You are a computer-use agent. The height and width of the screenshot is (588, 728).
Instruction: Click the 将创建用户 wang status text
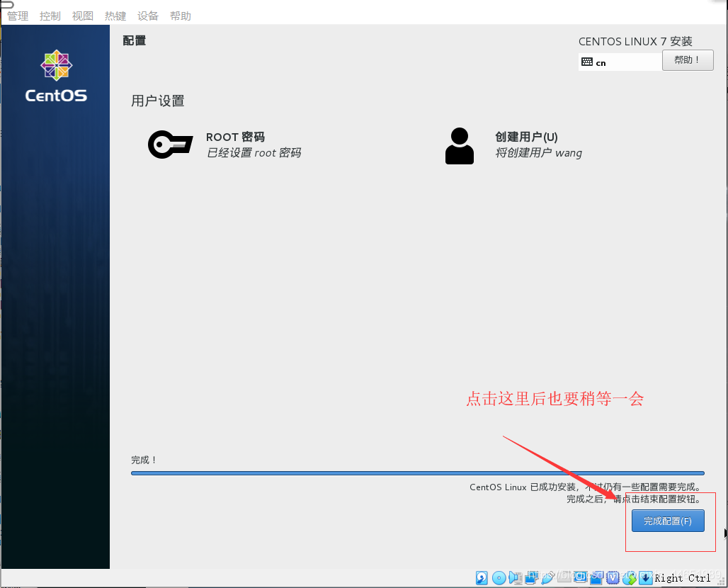(539, 153)
